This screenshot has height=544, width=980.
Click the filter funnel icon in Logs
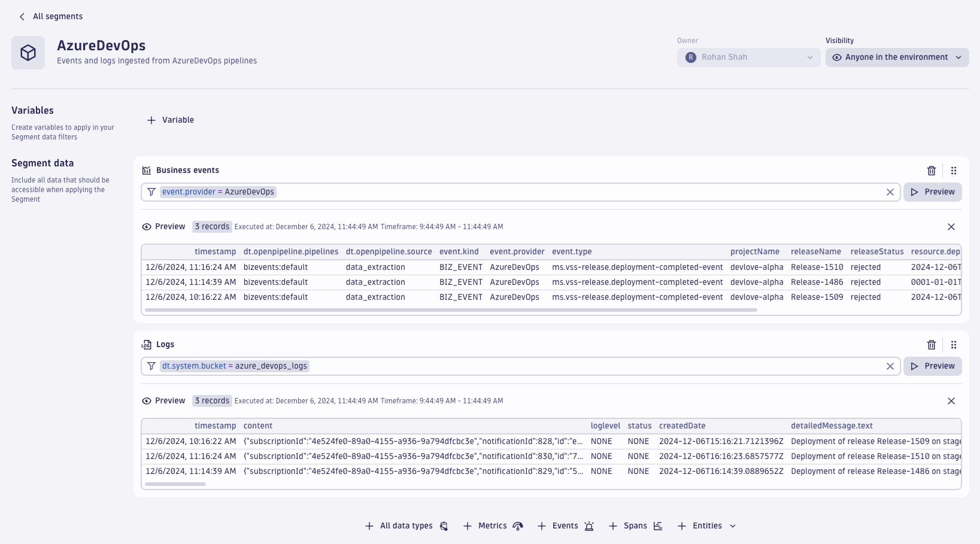[151, 366]
